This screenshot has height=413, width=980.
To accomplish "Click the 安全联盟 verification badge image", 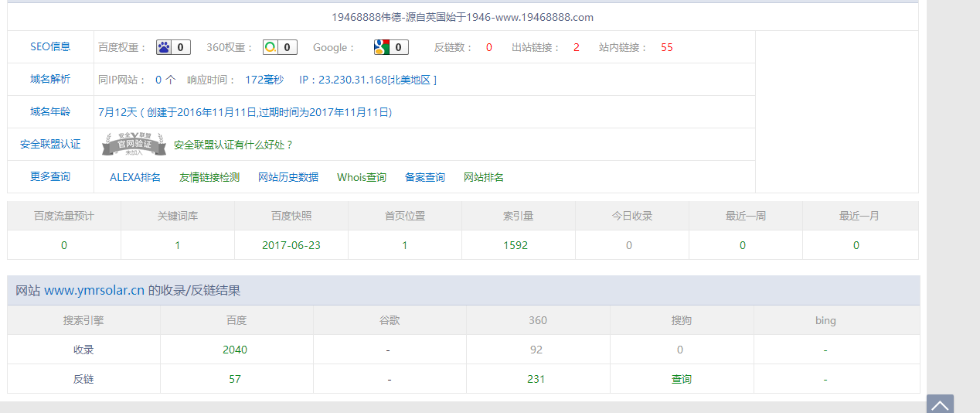I will click(134, 144).
